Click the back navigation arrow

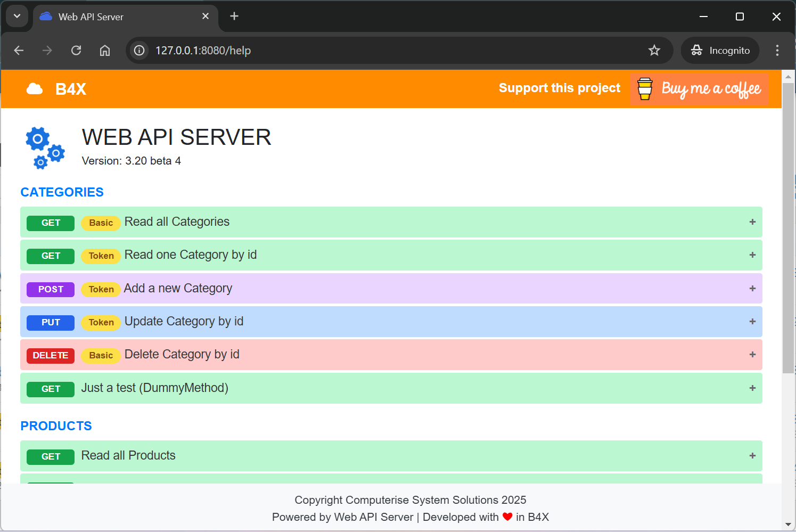(x=19, y=50)
